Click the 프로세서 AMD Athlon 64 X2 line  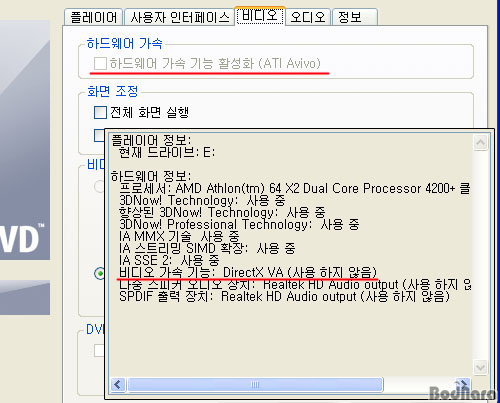pos(295,188)
